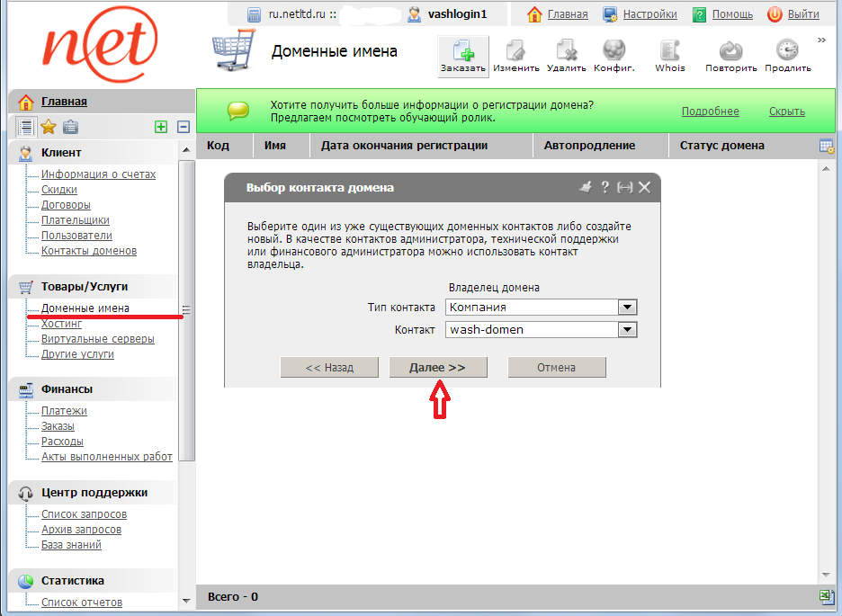
Task: Open the Контакт dropdown arrow
Action: click(627, 330)
